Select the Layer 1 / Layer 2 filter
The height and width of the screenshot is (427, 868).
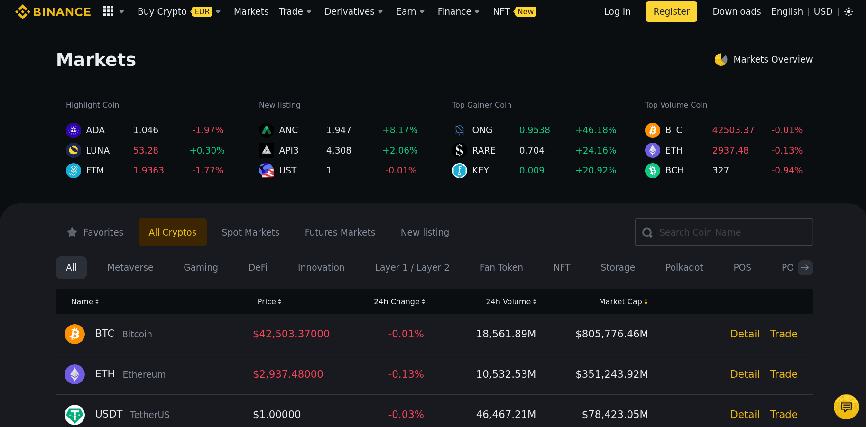[412, 267]
